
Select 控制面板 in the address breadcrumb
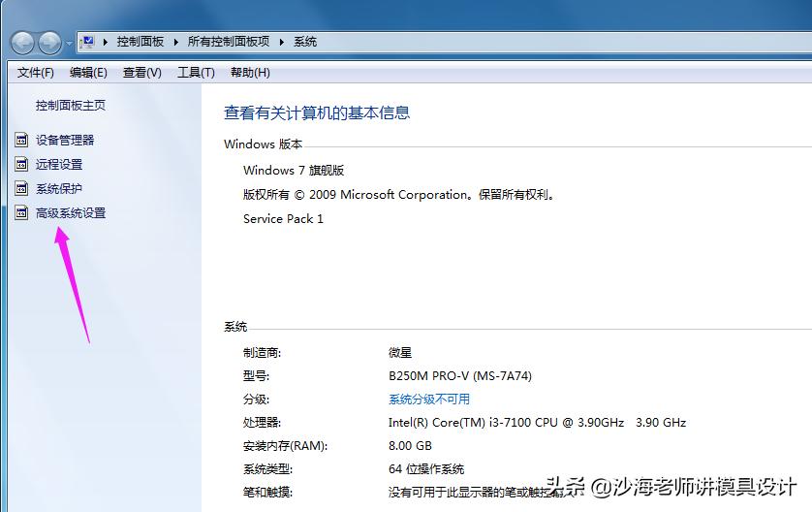tap(141, 42)
